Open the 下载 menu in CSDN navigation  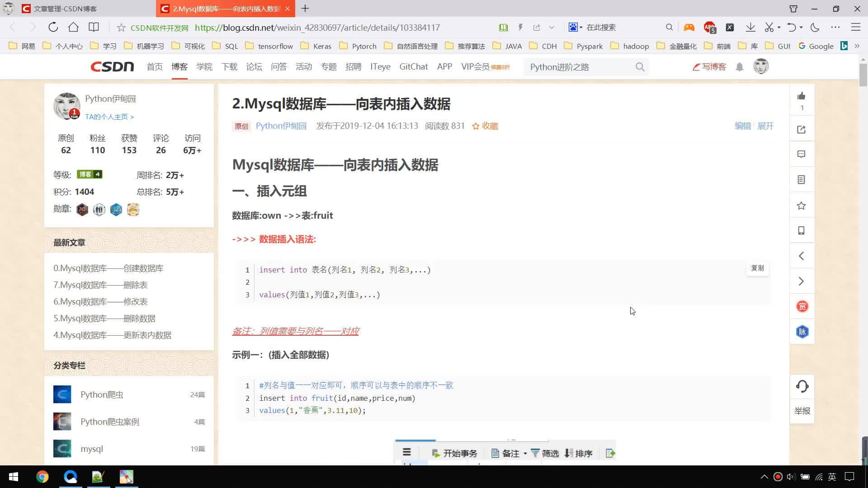pyautogui.click(x=229, y=67)
